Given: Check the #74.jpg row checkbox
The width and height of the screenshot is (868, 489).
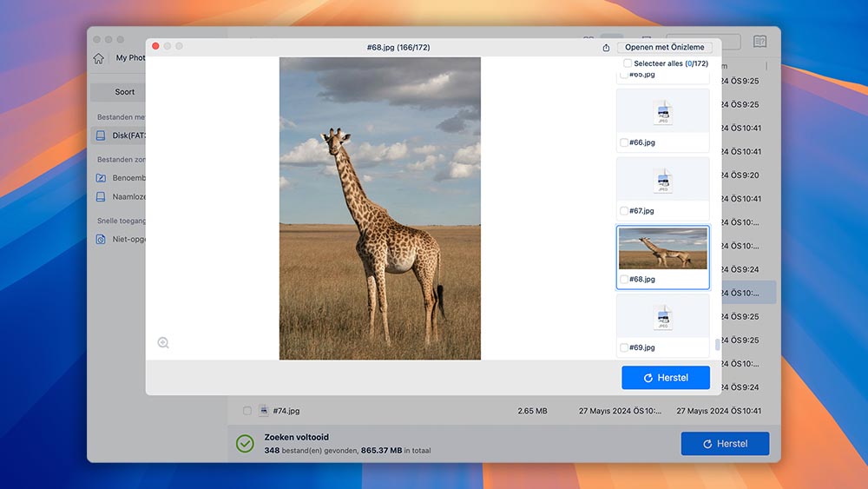Looking at the screenshot, I should 247,411.
